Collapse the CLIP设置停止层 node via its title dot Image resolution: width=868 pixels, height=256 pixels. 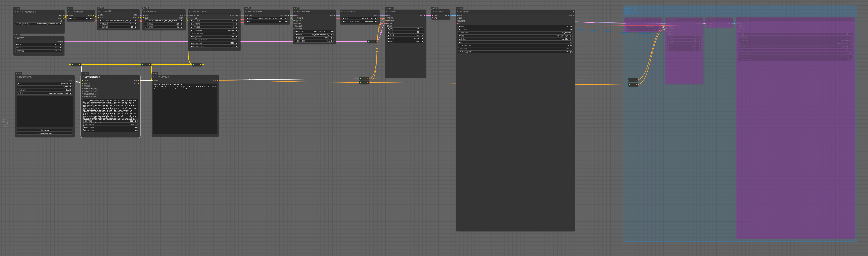tap(68, 12)
